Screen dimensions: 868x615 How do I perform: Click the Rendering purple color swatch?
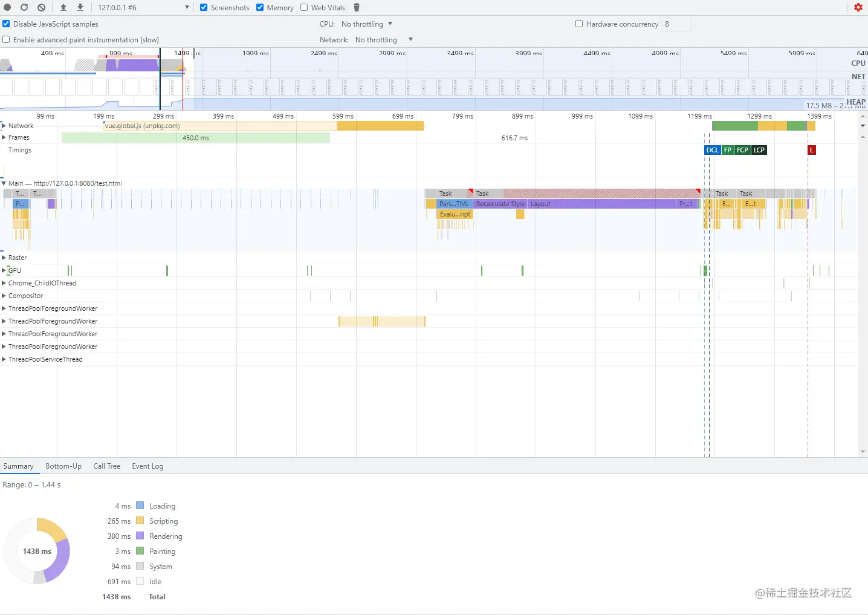tap(140, 536)
